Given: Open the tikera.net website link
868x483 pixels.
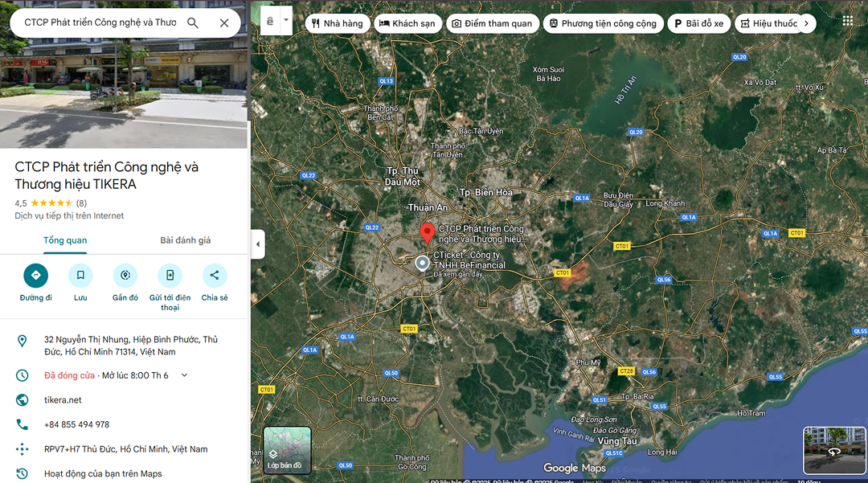Looking at the screenshot, I should [63, 400].
